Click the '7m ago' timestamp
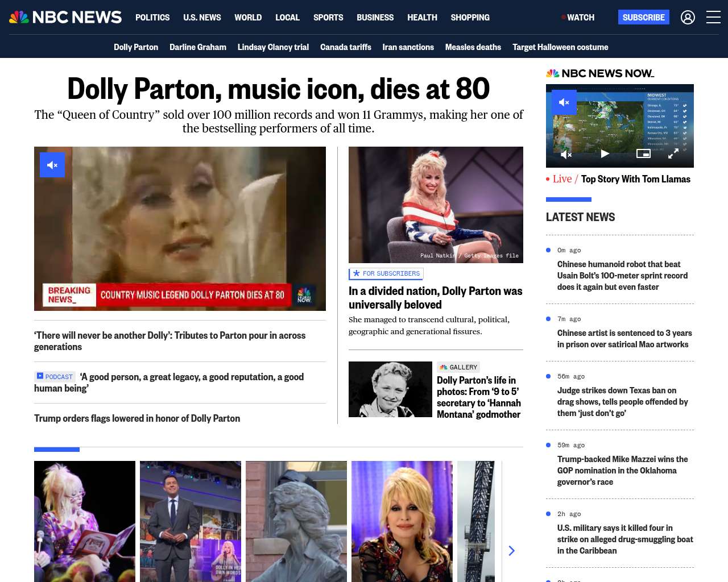This screenshot has height=582, width=728. click(x=569, y=319)
